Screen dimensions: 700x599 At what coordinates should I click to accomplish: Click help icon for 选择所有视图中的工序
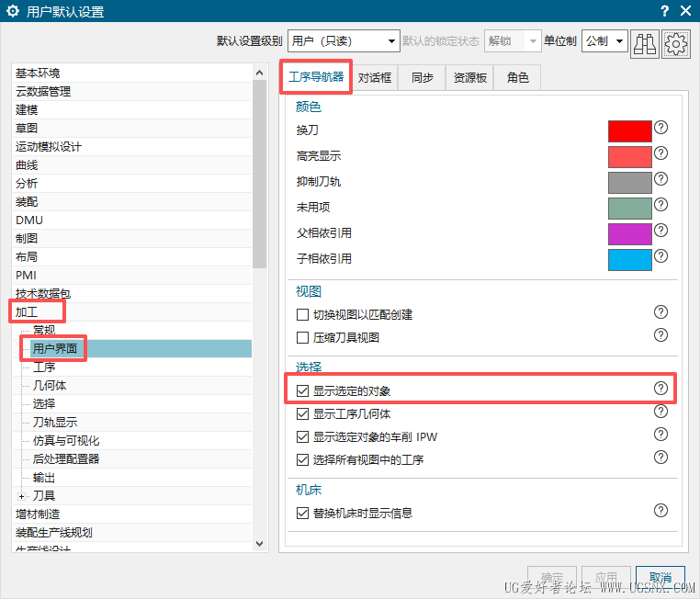point(660,458)
